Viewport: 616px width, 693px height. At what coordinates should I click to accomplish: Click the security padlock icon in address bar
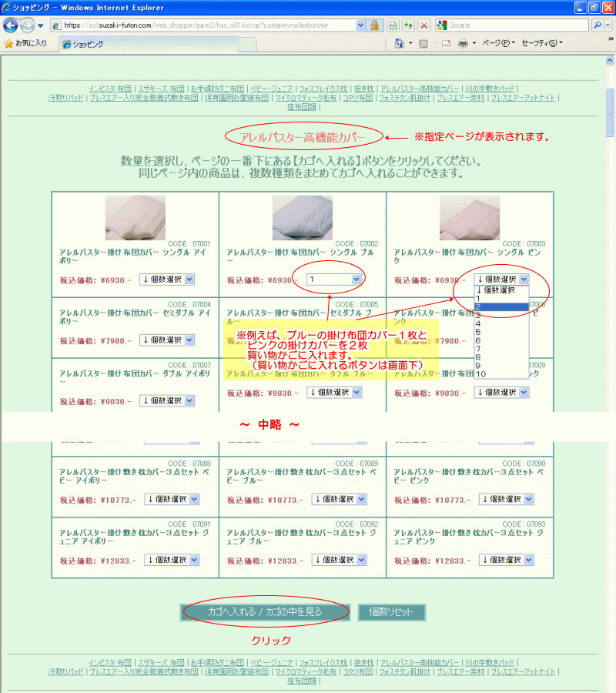pos(374,25)
